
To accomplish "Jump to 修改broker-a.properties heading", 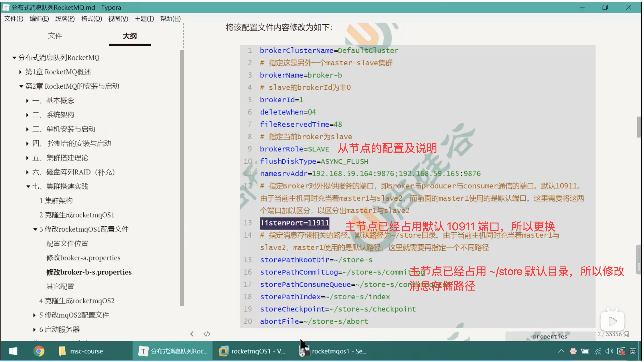I will 83,258.
